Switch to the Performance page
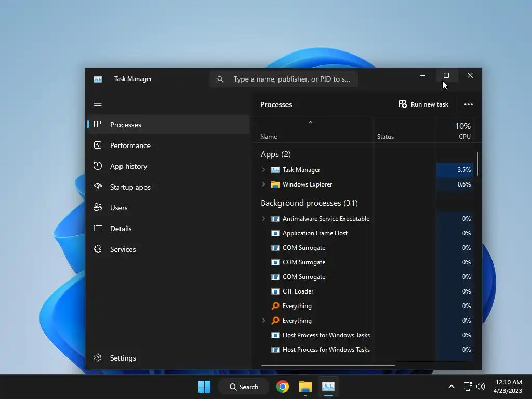Screen dimensions: 532x399 click(169, 145)
